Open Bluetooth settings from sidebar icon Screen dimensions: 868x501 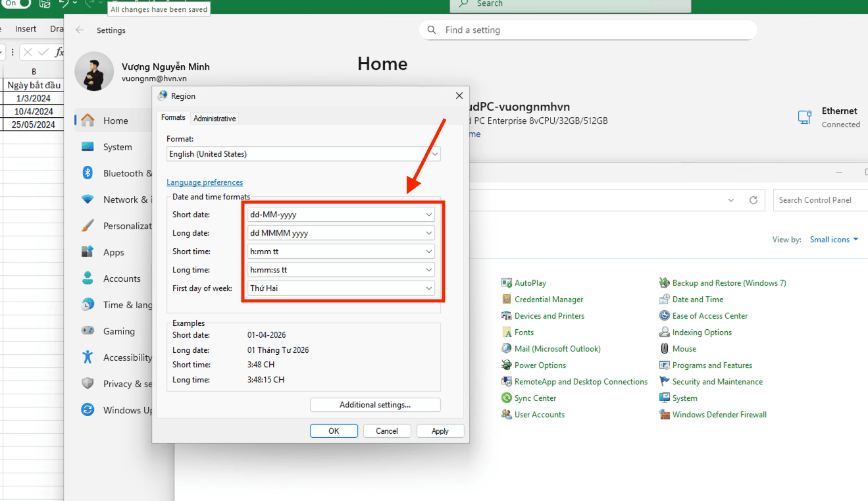pos(88,173)
